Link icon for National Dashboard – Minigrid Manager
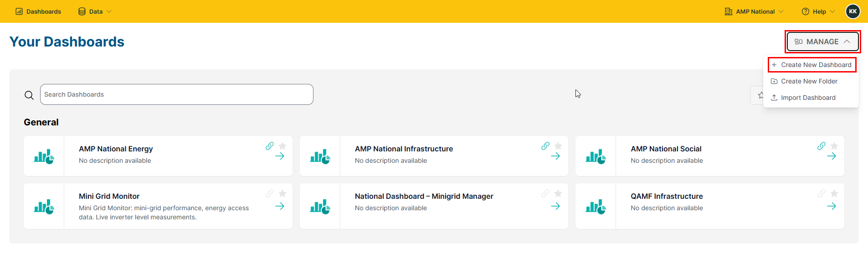Screen dimensions: 868x259 coord(545,193)
